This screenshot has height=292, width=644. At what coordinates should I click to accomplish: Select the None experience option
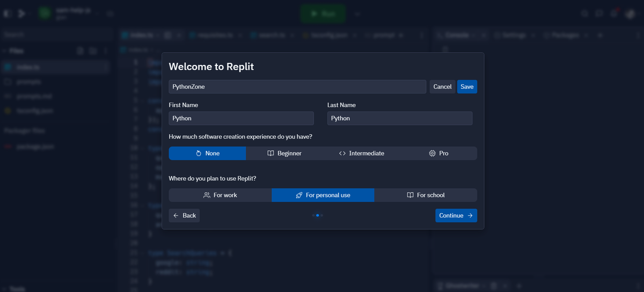207,154
